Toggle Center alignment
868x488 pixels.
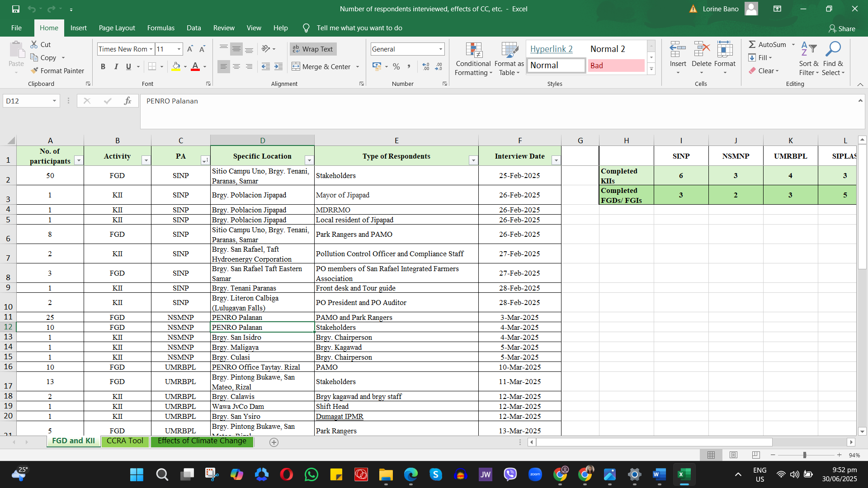(x=236, y=66)
